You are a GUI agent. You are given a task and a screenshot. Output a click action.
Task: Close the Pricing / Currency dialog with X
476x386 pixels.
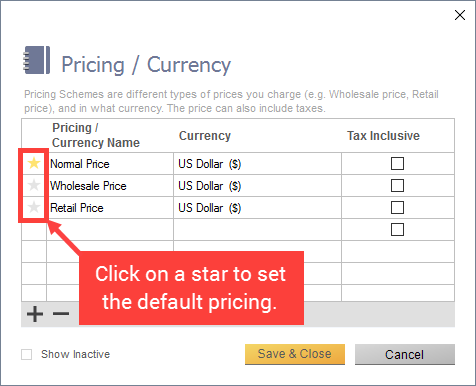(x=460, y=15)
